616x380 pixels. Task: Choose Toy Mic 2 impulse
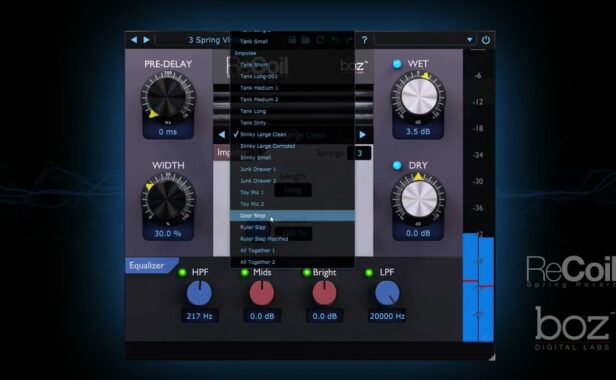[x=292, y=204]
